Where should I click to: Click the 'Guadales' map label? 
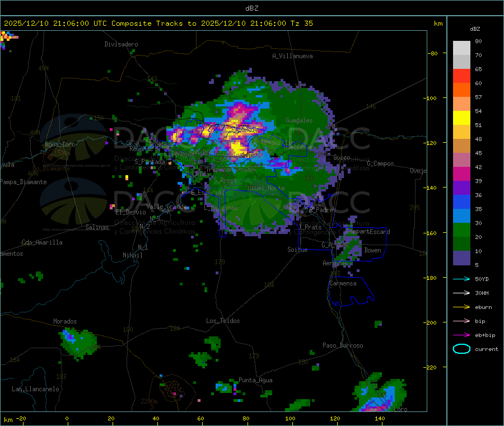pos(299,120)
